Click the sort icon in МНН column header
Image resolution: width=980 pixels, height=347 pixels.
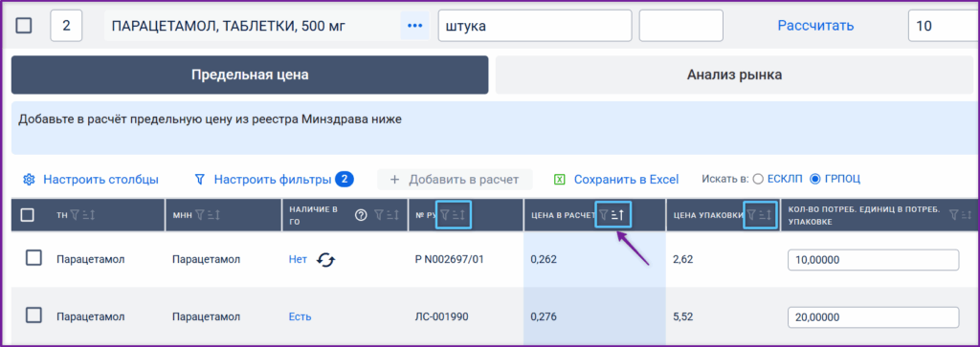(x=214, y=215)
